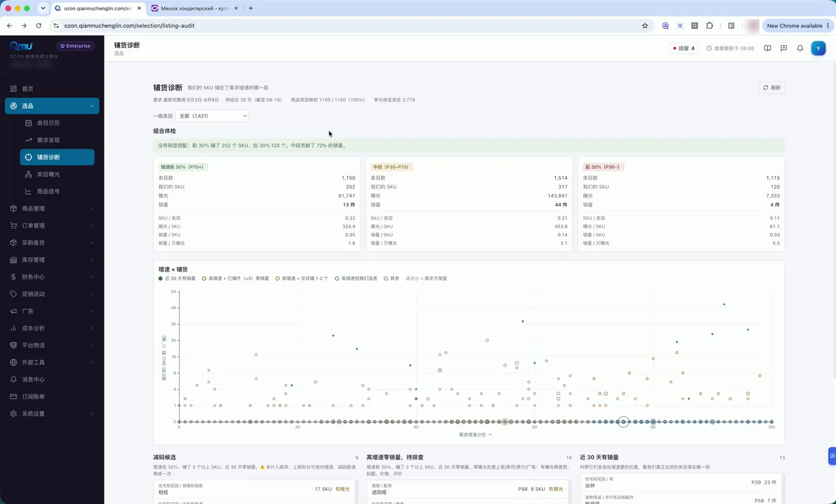
Task: Expand 采购备货 menu section
Action: [x=52, y=243]
